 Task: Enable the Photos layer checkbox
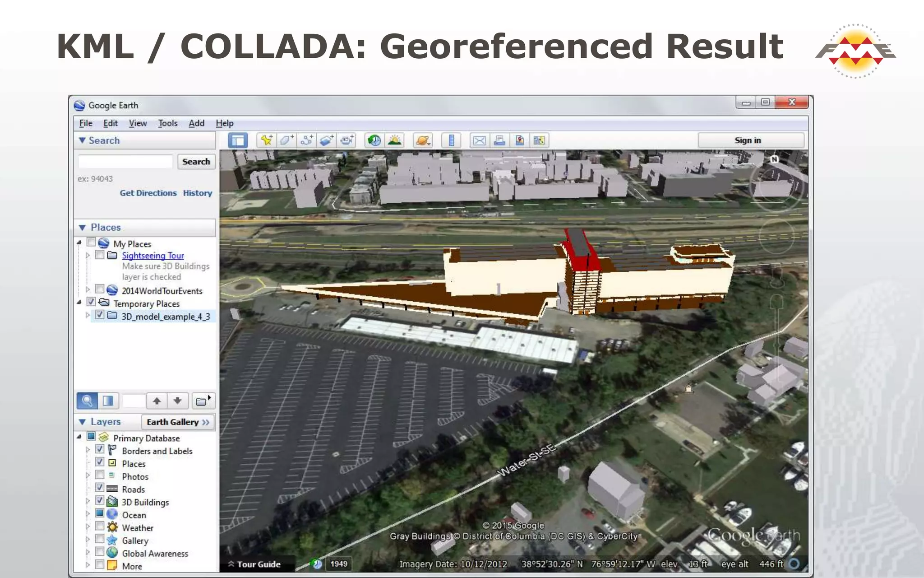coord(100,475)
